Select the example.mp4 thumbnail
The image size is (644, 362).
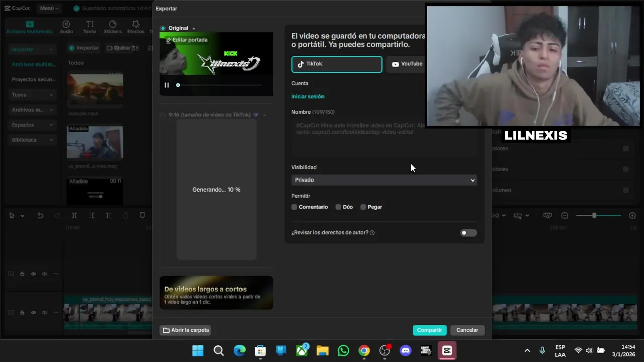95,90
